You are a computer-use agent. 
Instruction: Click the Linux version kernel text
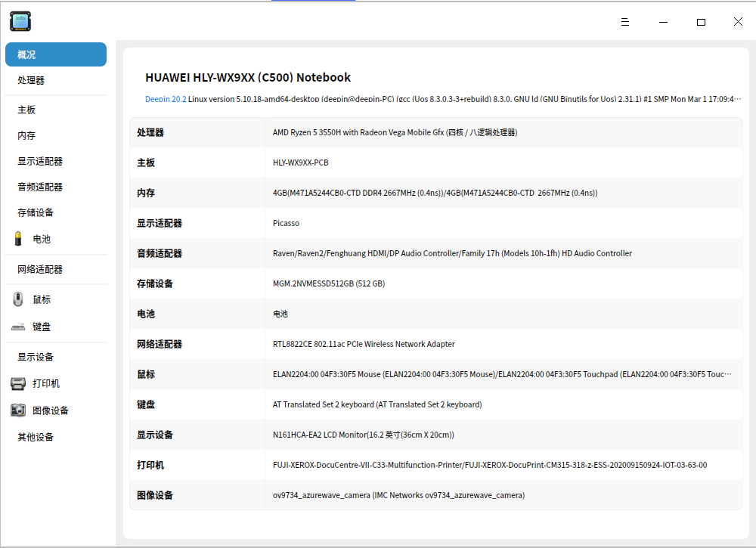(x=464, y=99)
